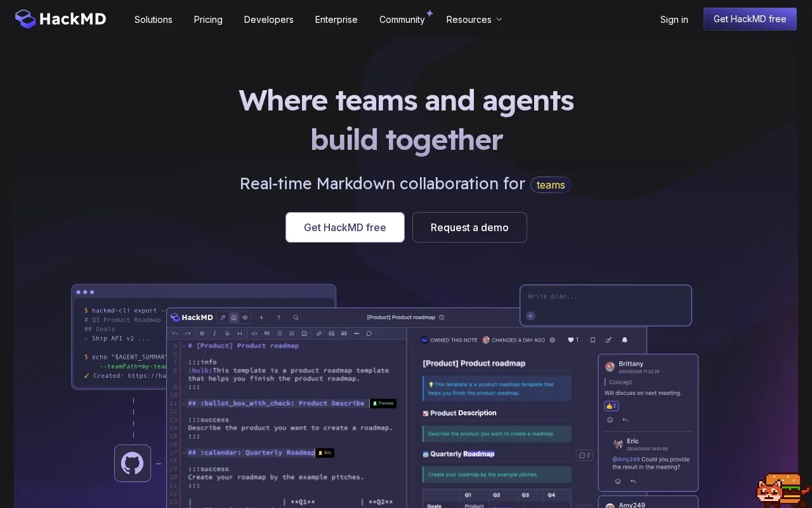
Task: Click the redo arrow in editor toolbar
Action: pyautogui.click(x=188, y=333)
